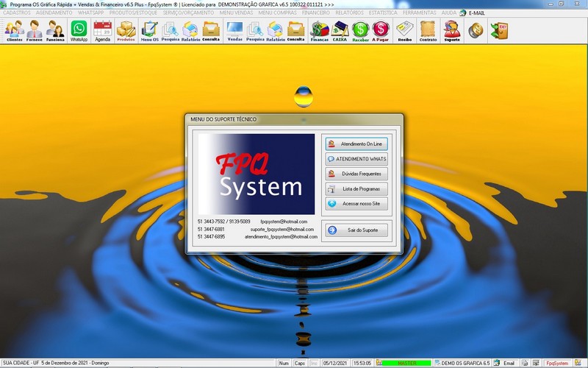This screenshot has width=588, height=368.
Task: Open the Menu OS icon
Action: 150,31
